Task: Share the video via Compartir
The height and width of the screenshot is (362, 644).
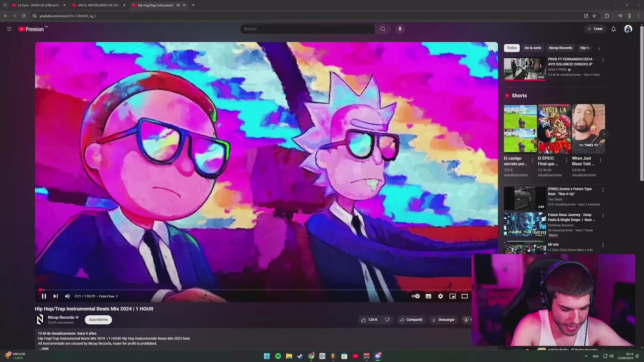Action: click(411, 320)
